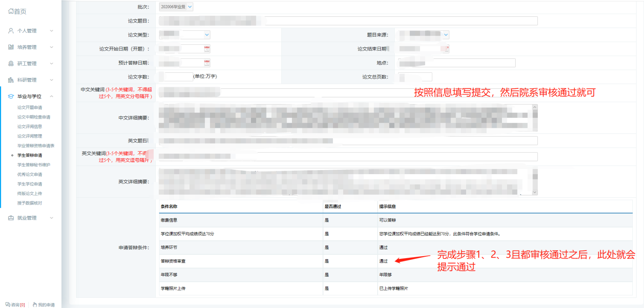Click the 咨询 chat icon at bottom
The height and width of the screenshot is (308, 644).
coord(8,305)
